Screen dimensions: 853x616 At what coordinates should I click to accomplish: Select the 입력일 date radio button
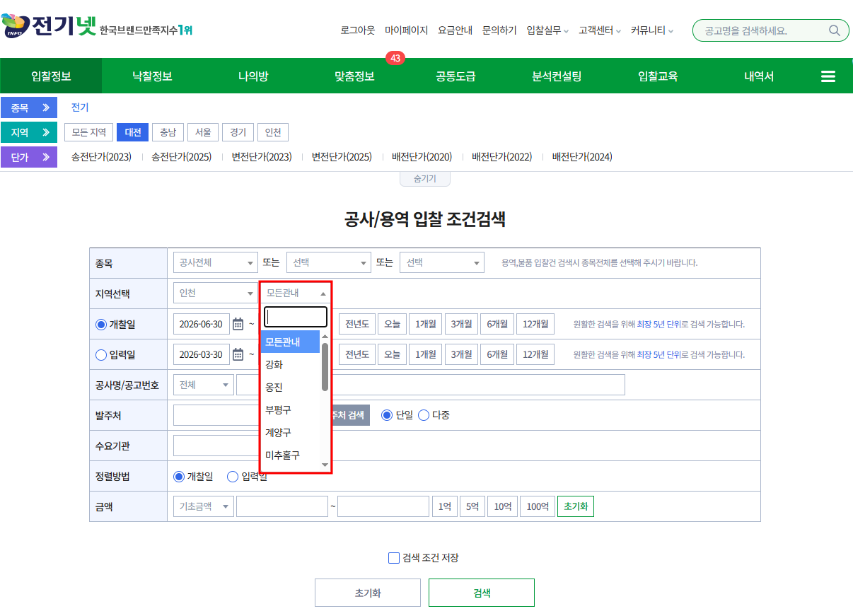[x=101, y=354]
